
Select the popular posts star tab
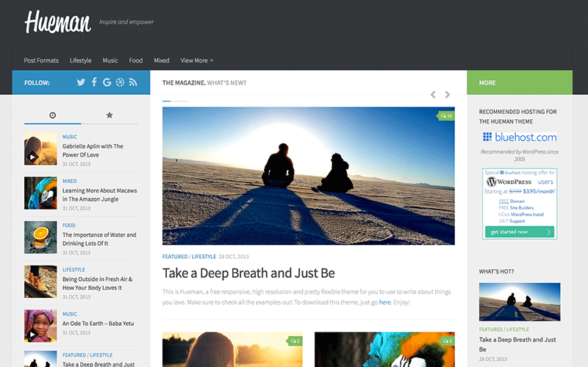[x=110, y=115]
